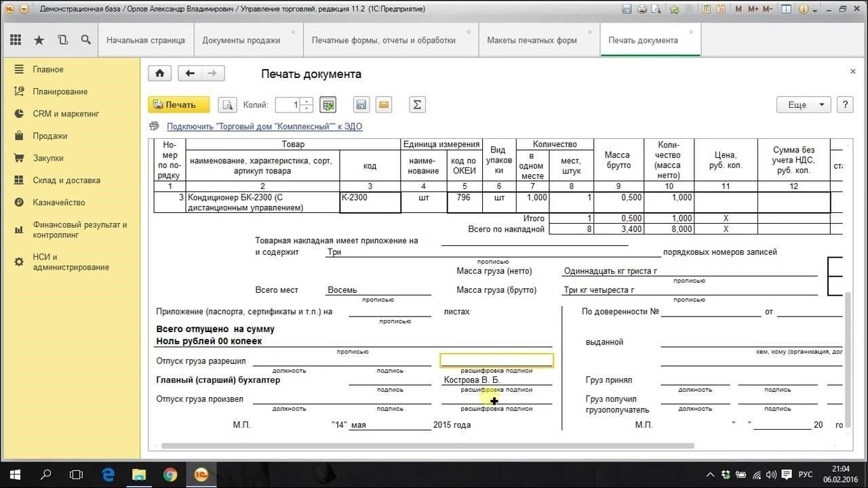Show hidden tray icons chevron
Screen dimensions: 868x488
pos(710,474)
